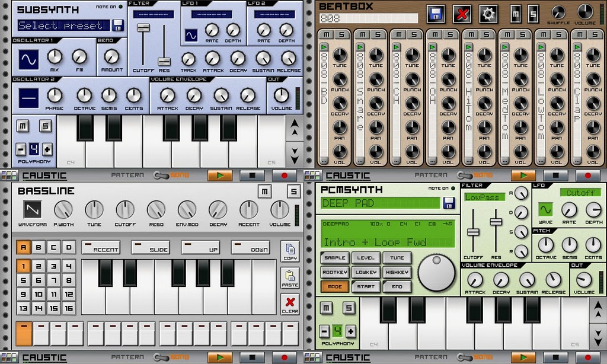607x364 pixels.
Task: Play from the transport under Subsynth
Action: (x=220, y=175)
